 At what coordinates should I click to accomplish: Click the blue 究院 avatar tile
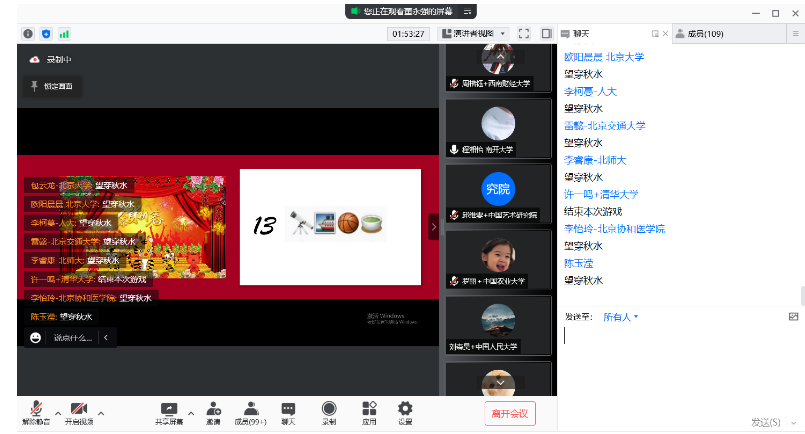coord(498,194)
